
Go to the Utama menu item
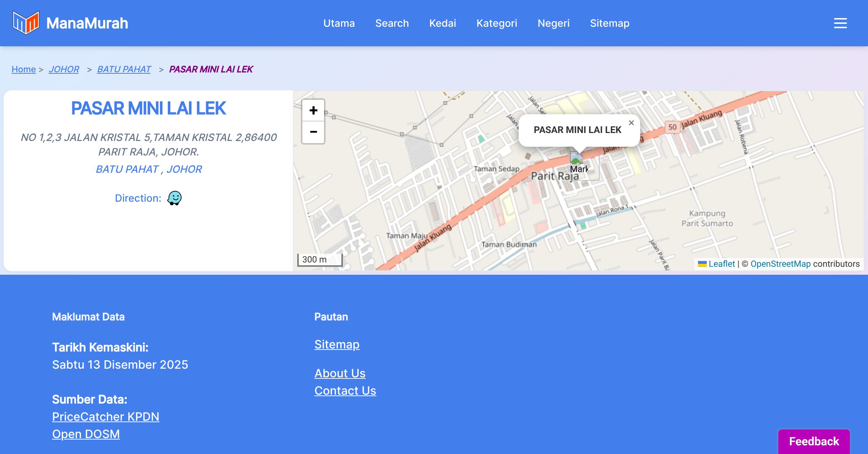(x=339, y=23)
